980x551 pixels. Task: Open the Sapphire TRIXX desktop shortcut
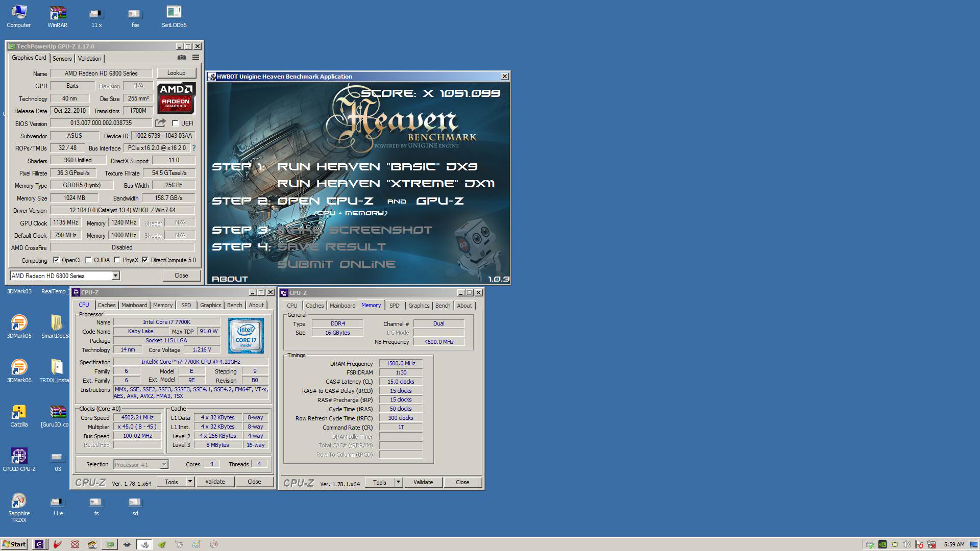pyautogui.click(x=19, y=508)
